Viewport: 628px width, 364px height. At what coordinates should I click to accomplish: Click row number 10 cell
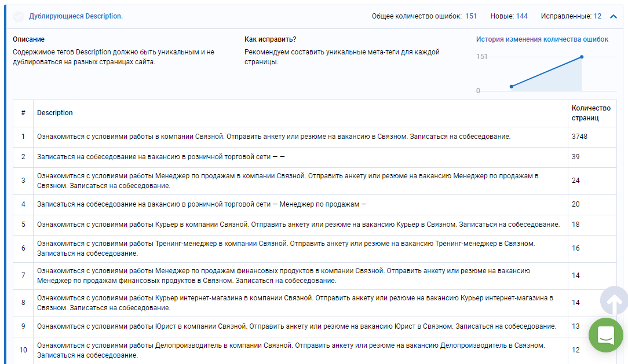tap(23, 350)
